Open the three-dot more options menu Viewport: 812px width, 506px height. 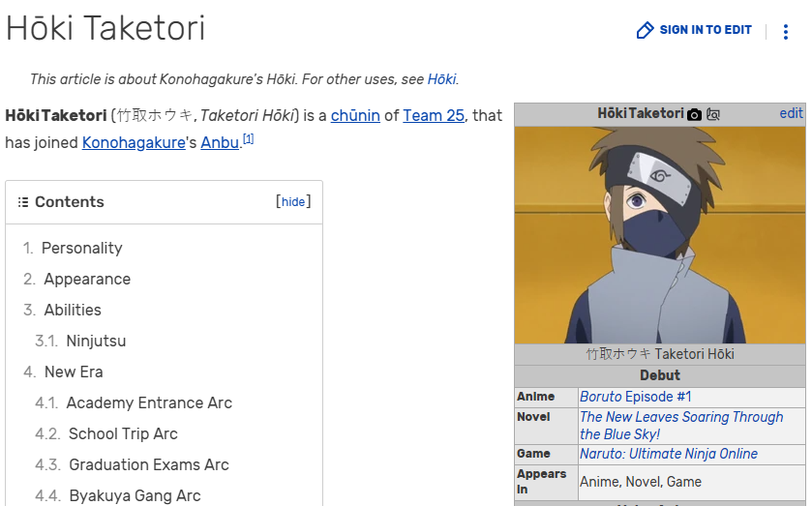click(786, 32)
